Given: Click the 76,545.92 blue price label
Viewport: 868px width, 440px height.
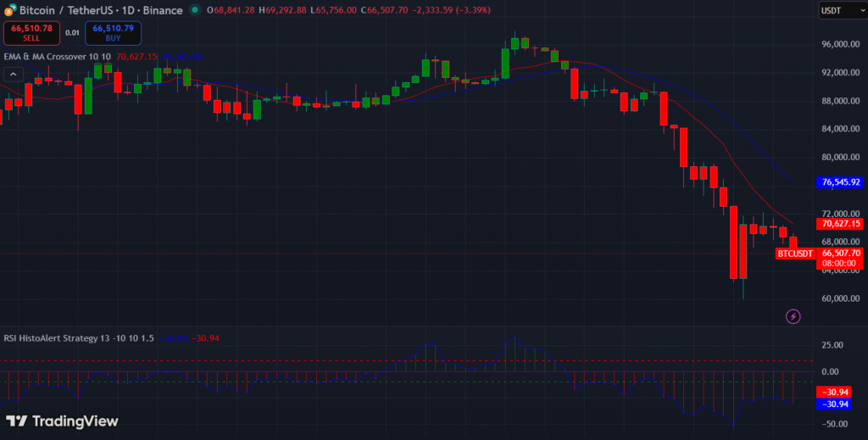Looking at the screenshot, I should [x=841, y=182].
